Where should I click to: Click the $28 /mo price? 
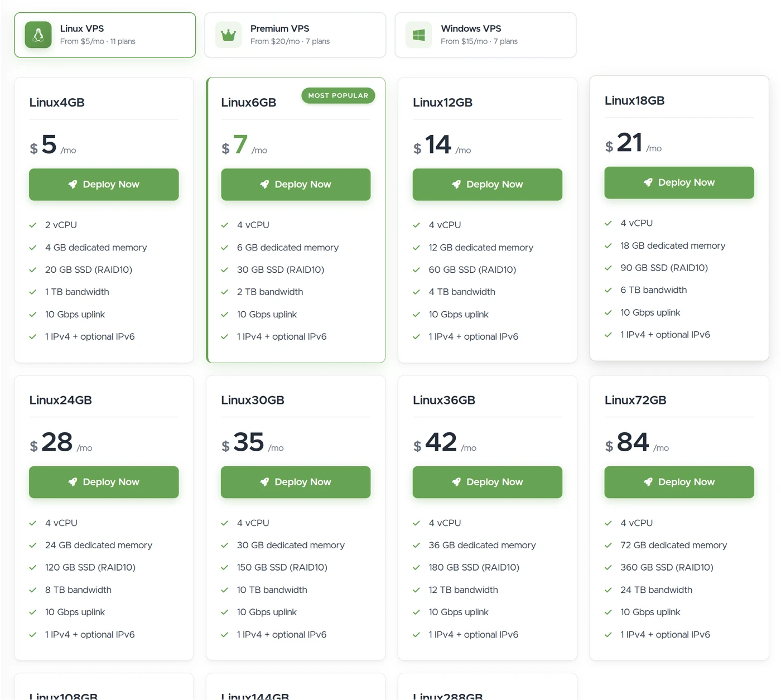click(61, 443)
